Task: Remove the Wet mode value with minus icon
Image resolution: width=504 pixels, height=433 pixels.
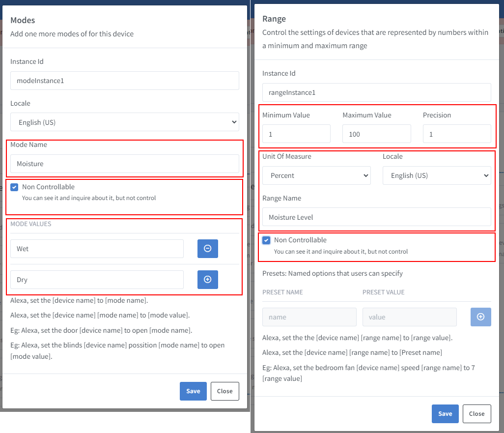Action: 207,249
